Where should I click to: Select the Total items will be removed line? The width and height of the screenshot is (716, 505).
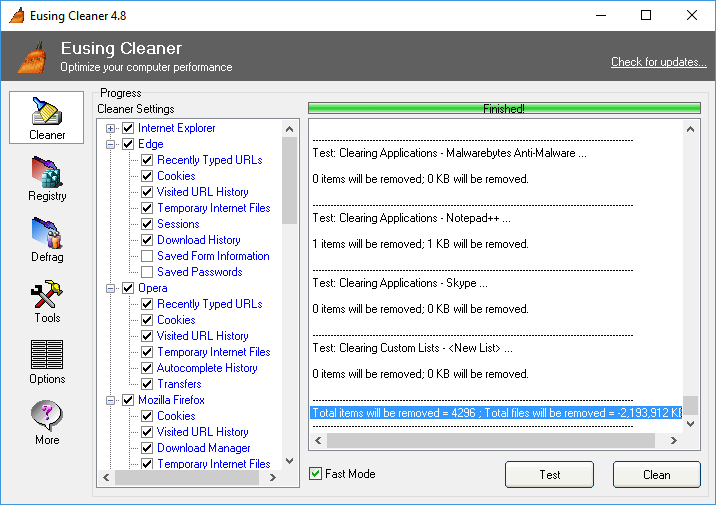click(496, 413)
